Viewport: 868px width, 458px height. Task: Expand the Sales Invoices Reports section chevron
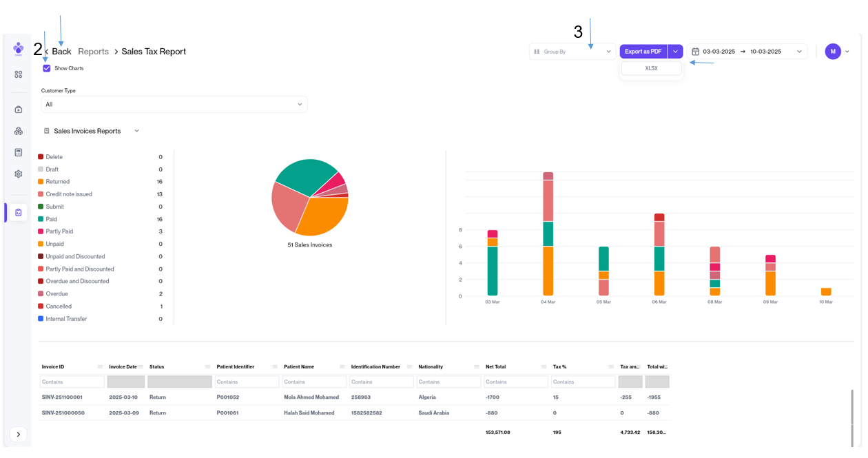(x=136, y=131)
